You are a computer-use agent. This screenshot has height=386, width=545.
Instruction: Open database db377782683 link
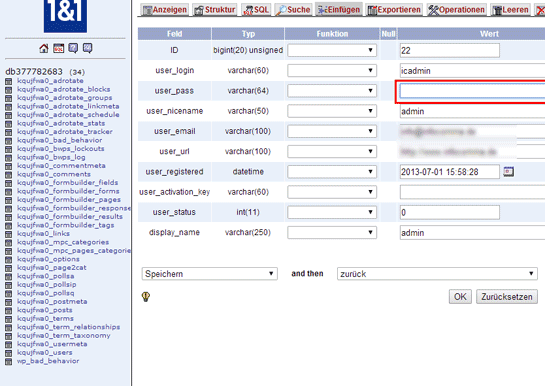[34, 72]
